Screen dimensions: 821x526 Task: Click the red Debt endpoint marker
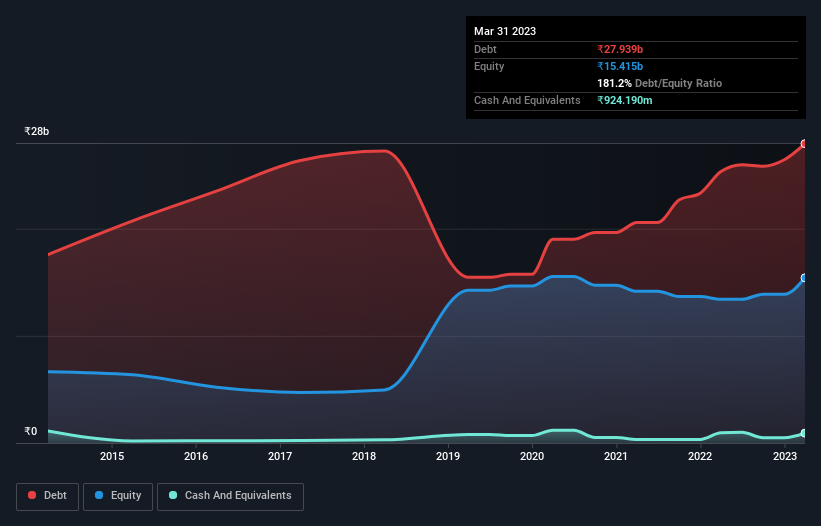pyautogui.click(x=804, y=143)
